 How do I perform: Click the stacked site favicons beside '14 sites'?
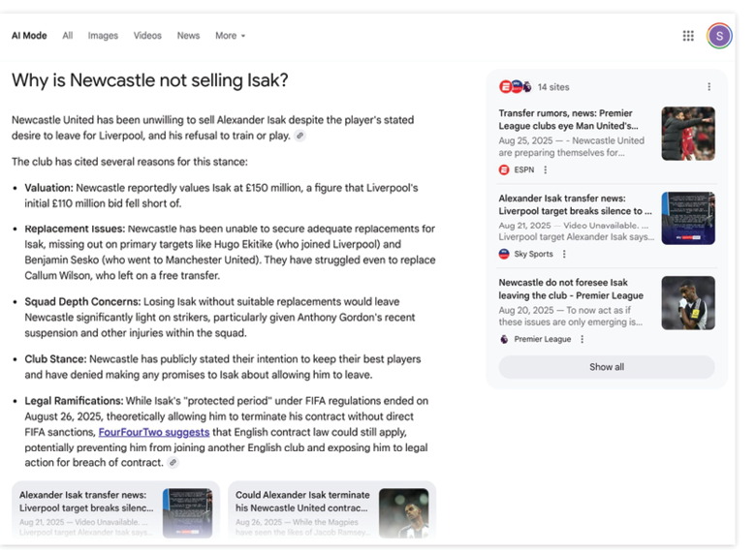[516, 87]
